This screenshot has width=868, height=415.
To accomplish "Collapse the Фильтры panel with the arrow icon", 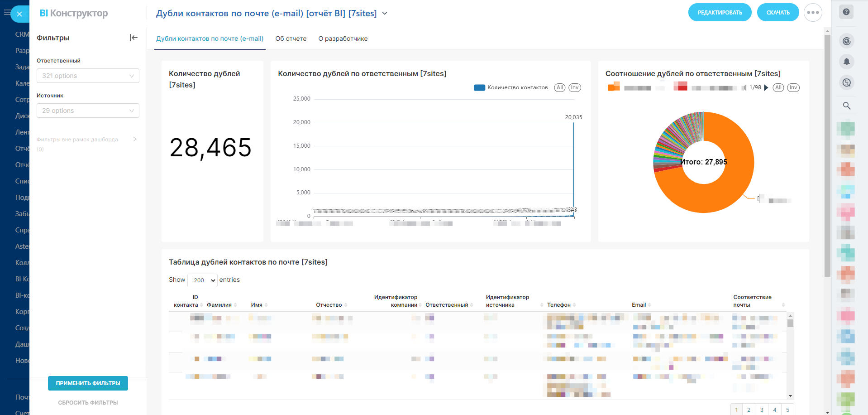I will click(134, 38).
